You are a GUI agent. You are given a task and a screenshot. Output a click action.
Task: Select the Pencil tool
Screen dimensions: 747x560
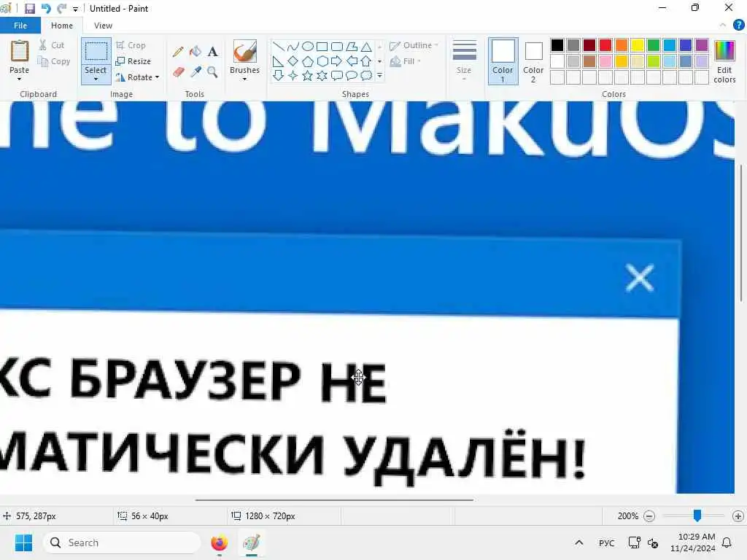(178, 52)
